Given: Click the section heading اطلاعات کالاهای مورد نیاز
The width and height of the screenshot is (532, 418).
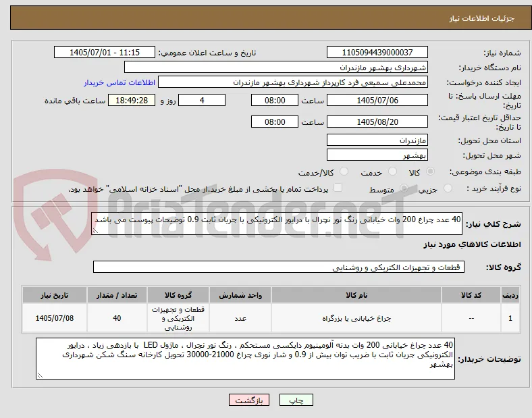Looking at the screenshot, I should [472, 244].
